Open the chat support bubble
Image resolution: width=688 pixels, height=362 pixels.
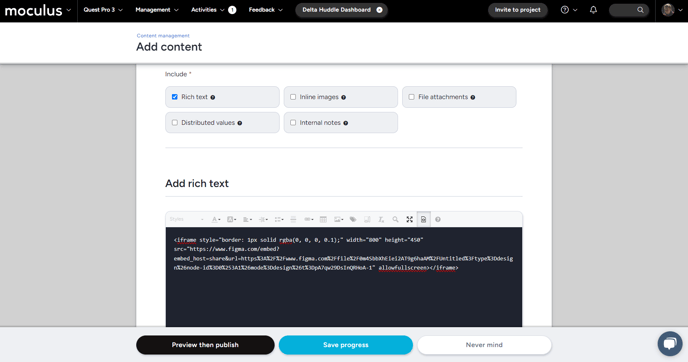pyautogui.click(x=670, y=343)
